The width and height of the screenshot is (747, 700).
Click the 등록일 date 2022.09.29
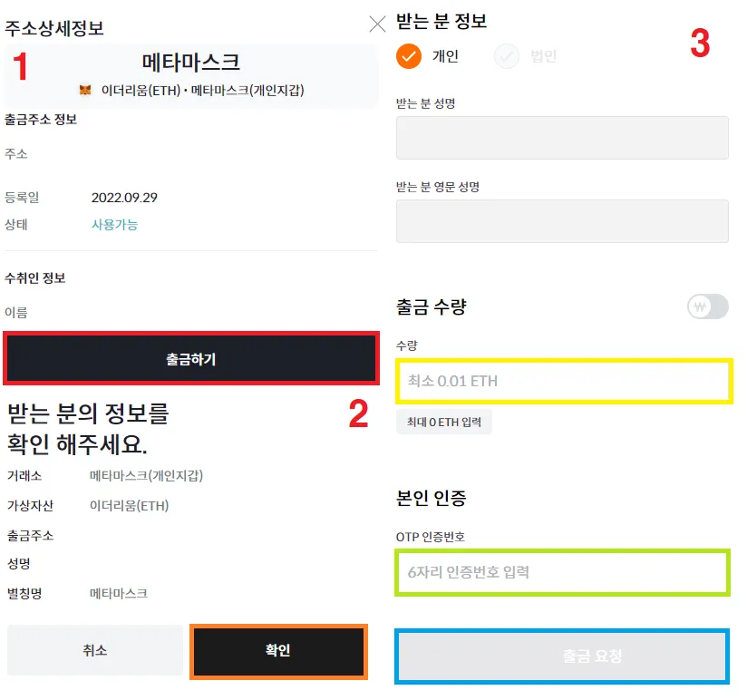tap(124, 197)
